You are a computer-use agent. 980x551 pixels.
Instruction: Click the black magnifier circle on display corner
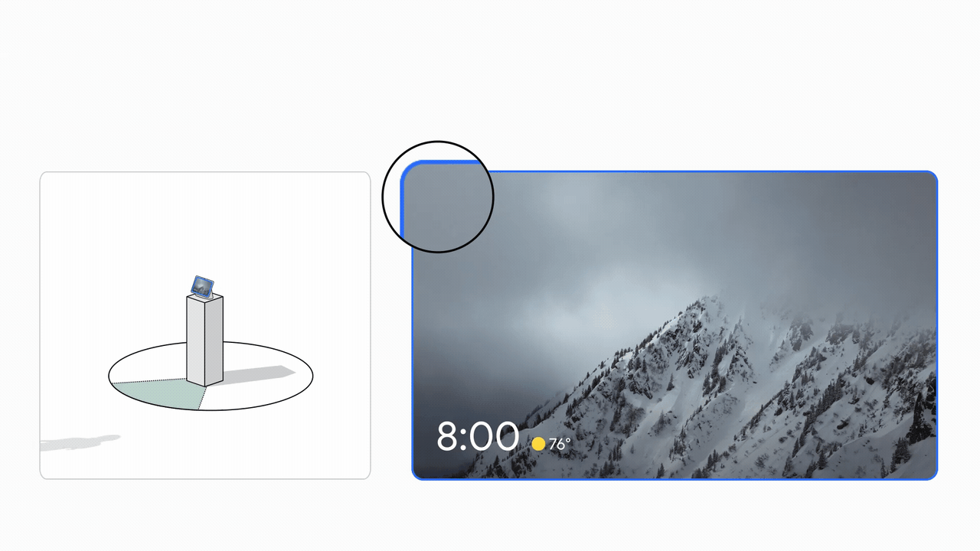tap(438, 197)
